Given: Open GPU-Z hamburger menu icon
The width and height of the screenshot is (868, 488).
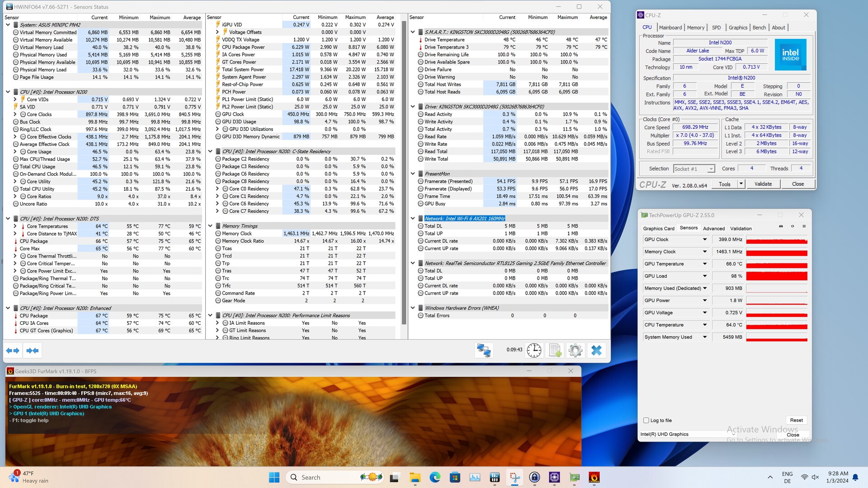Looking at the screenshot, I should point(804,226).
